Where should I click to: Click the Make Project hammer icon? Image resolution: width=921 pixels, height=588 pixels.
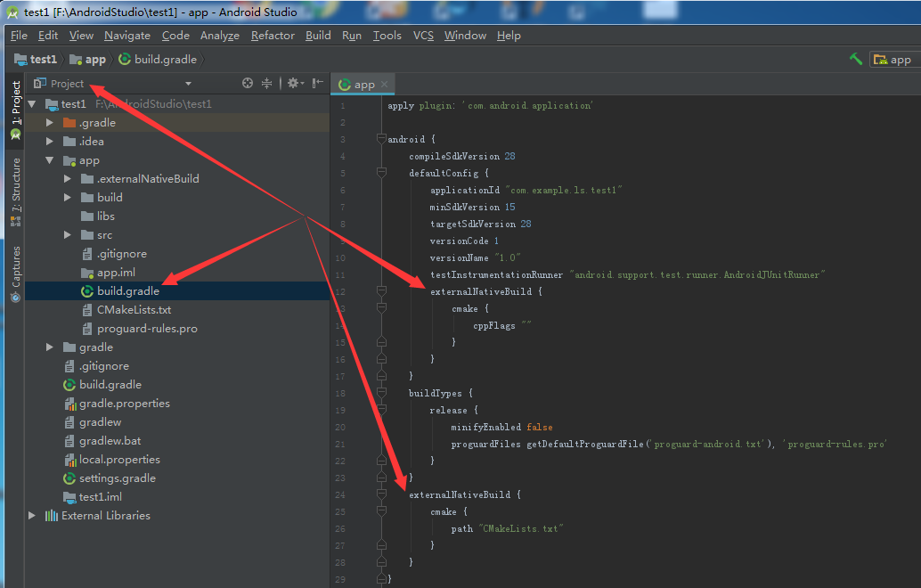click(856, 59)
